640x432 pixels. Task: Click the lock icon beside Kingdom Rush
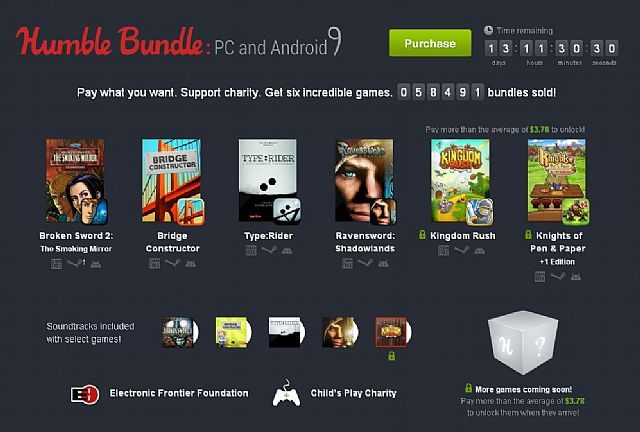pos(422,235)
